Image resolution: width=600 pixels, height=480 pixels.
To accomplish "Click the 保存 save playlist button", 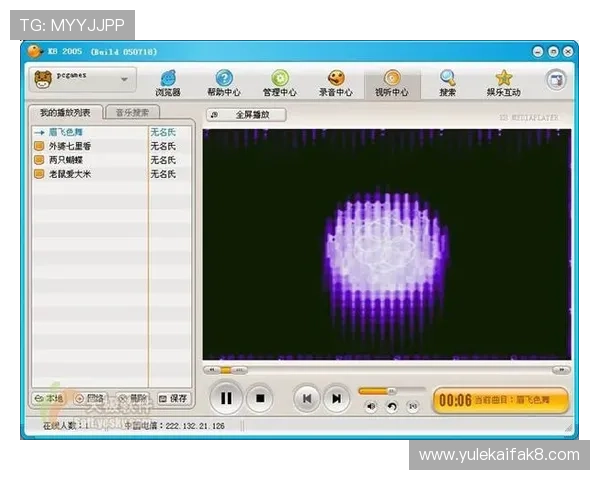I will pyautogui.click(x=174, y=398).
